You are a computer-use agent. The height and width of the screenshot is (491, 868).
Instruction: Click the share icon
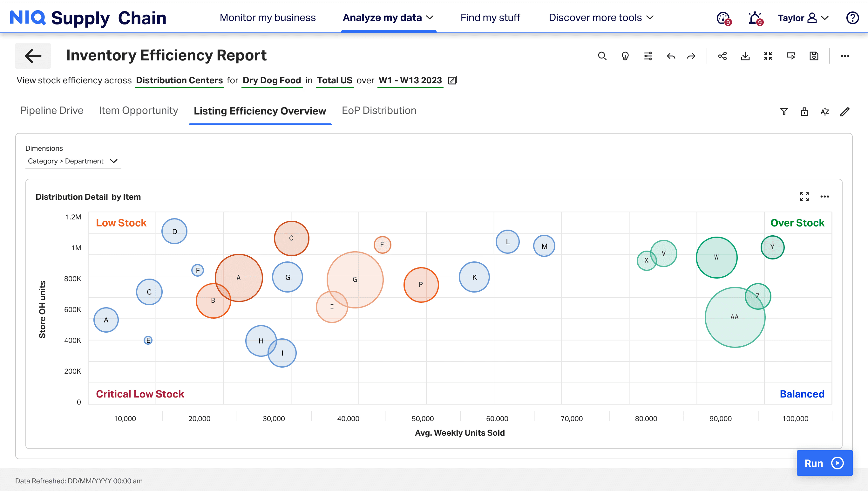pyautogui.click(x=722, y=56)
